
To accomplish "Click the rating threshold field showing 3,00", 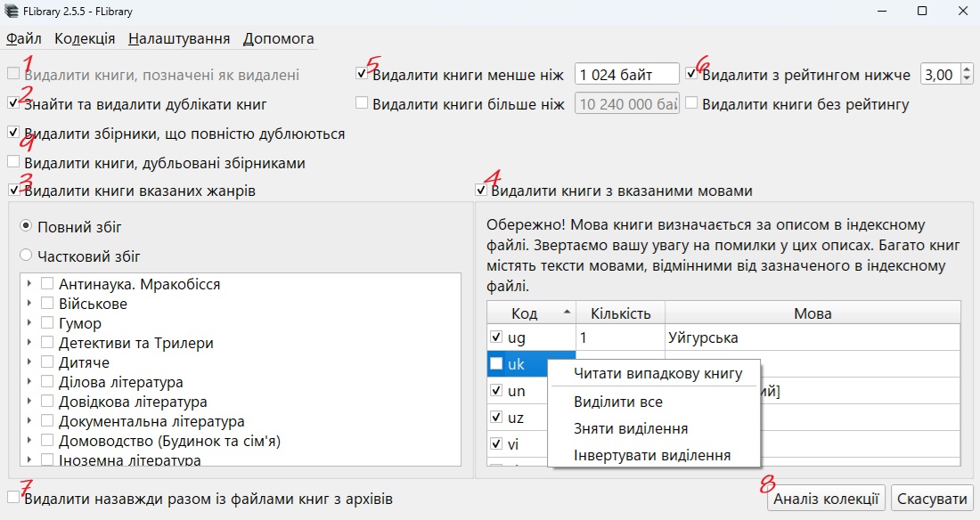I will [x=941, y=74].
